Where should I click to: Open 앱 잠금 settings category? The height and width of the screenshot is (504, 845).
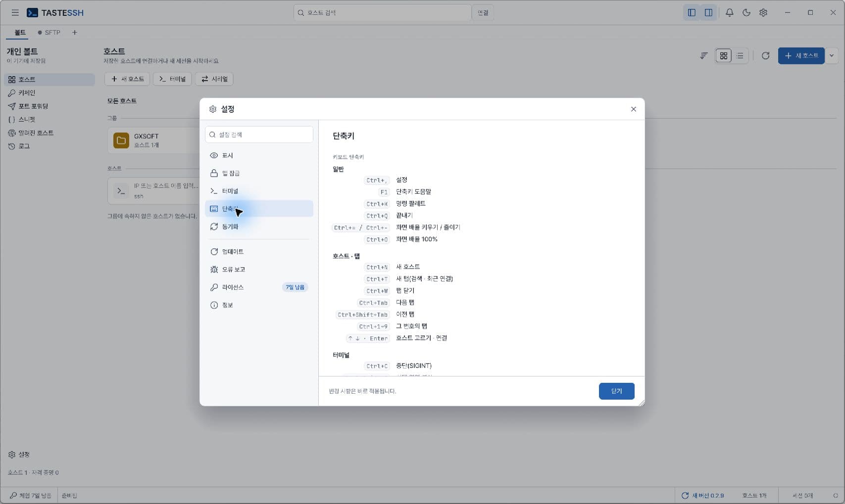tap(259, 173)
